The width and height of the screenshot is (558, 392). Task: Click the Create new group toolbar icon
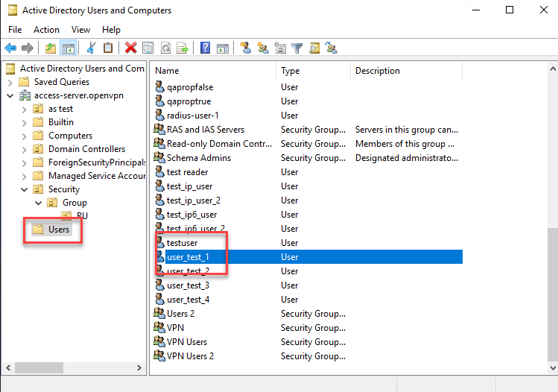pos(262,48)
